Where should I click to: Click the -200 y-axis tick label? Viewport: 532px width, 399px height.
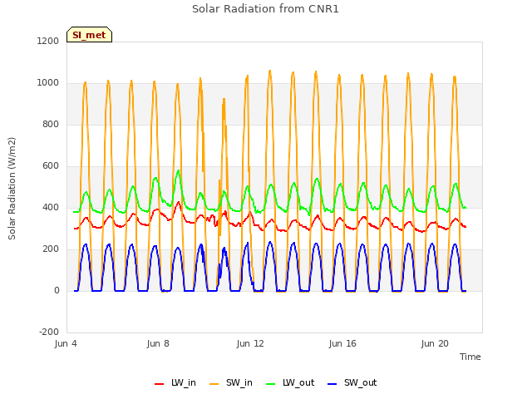(49, 332)
